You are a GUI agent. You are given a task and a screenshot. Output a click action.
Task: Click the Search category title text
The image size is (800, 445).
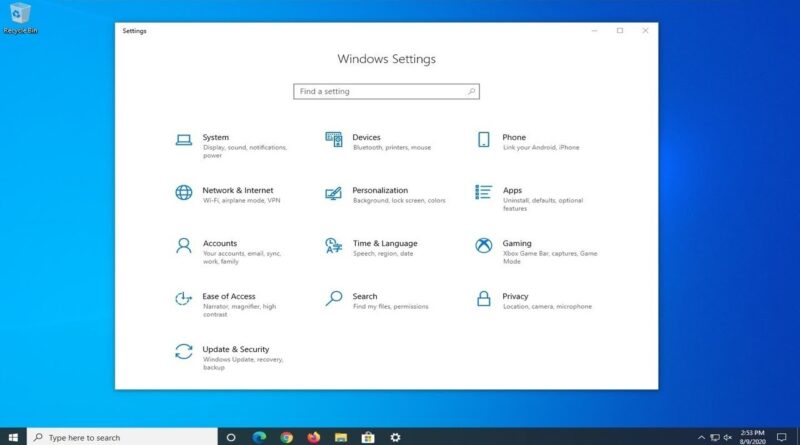point(365,296)
